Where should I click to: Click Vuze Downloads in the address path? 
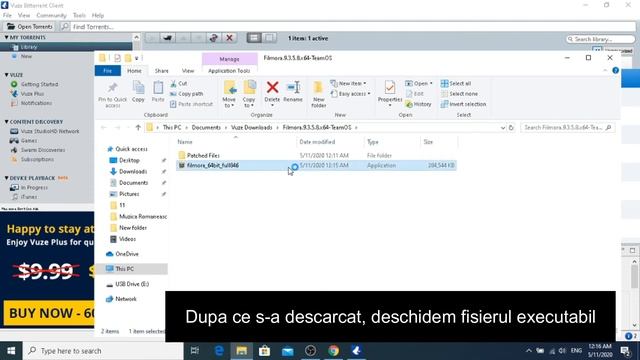coord(251,127)
